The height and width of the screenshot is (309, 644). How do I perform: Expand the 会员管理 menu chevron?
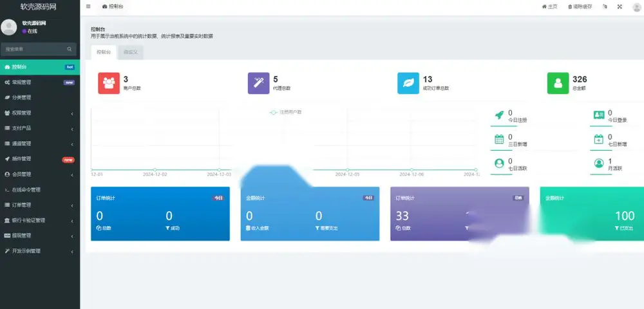[x=72, y=175]
